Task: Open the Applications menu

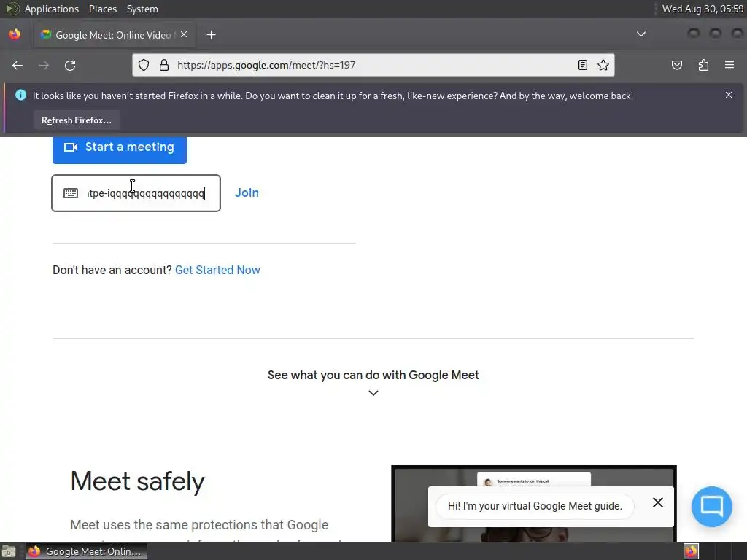Action: (x=52, y=9)
